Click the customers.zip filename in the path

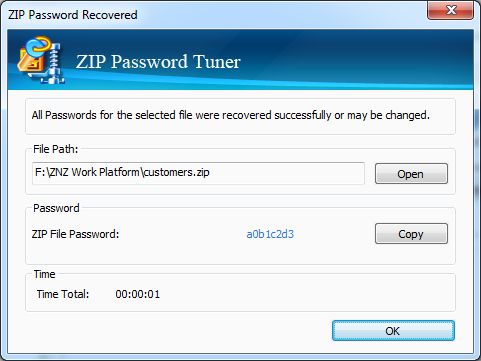click(x=176, y=172)
